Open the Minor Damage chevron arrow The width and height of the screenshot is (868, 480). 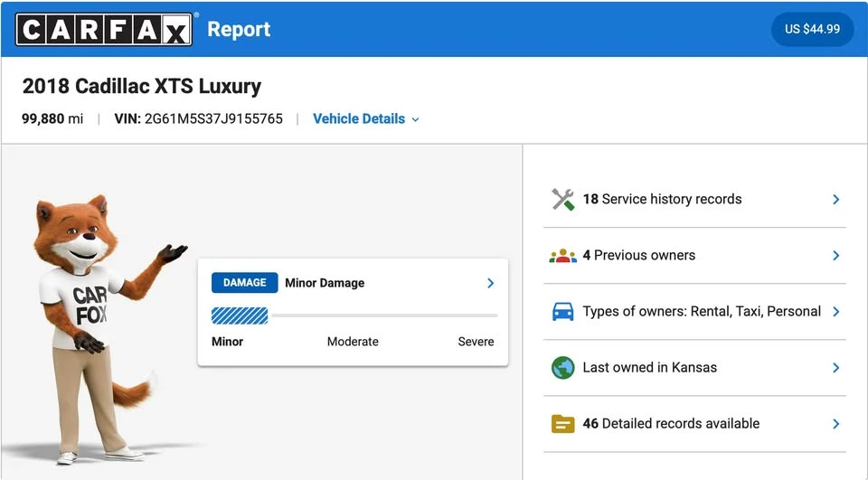click(x=490, y=283)
